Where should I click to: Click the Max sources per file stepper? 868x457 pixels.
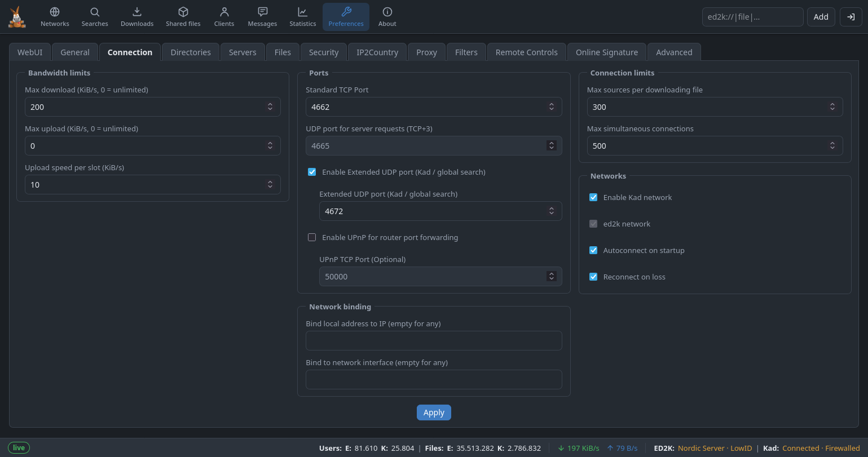832,107
